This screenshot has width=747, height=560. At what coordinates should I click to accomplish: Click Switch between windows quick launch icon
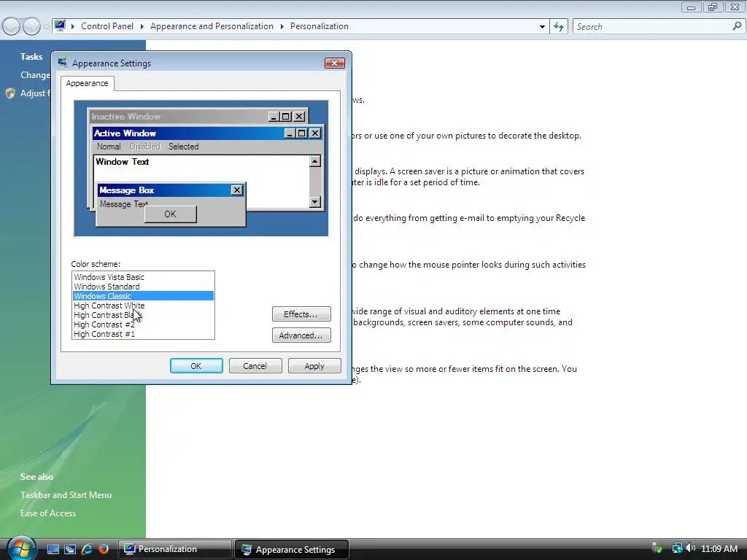click(x=70, y=549)
